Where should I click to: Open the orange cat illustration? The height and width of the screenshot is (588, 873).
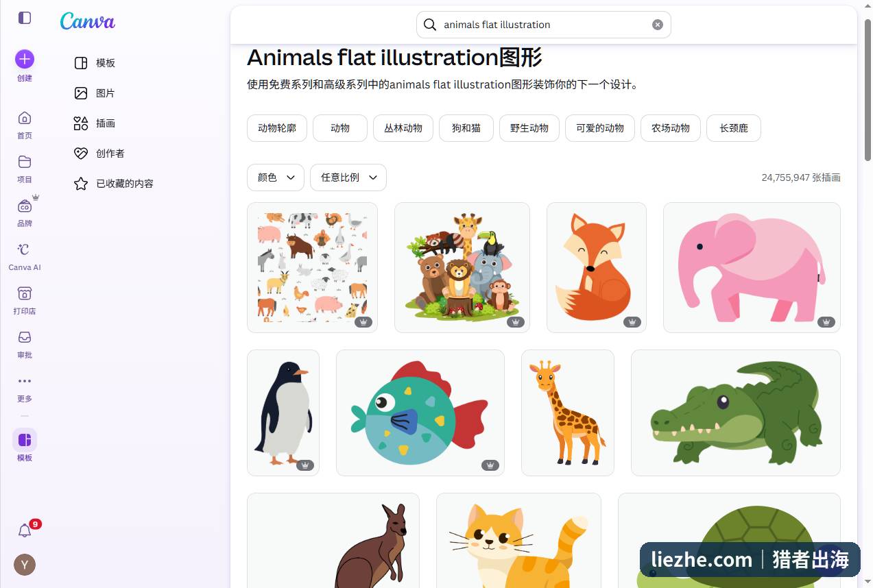[x=518, y=541]
